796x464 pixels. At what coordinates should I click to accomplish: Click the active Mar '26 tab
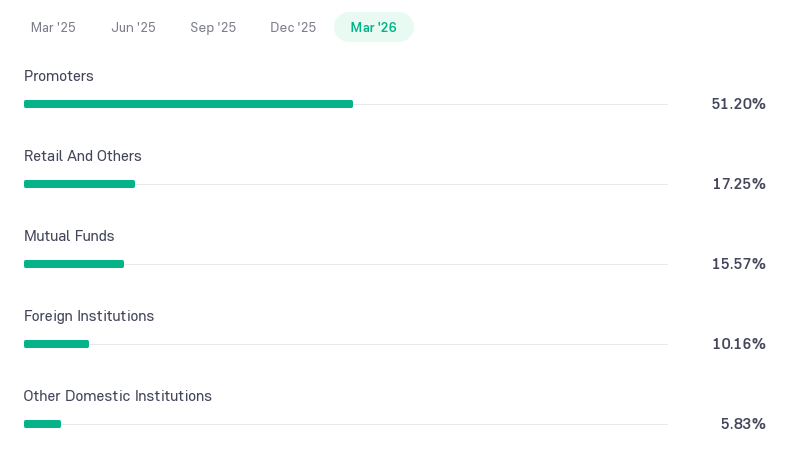tap(374, 27)
